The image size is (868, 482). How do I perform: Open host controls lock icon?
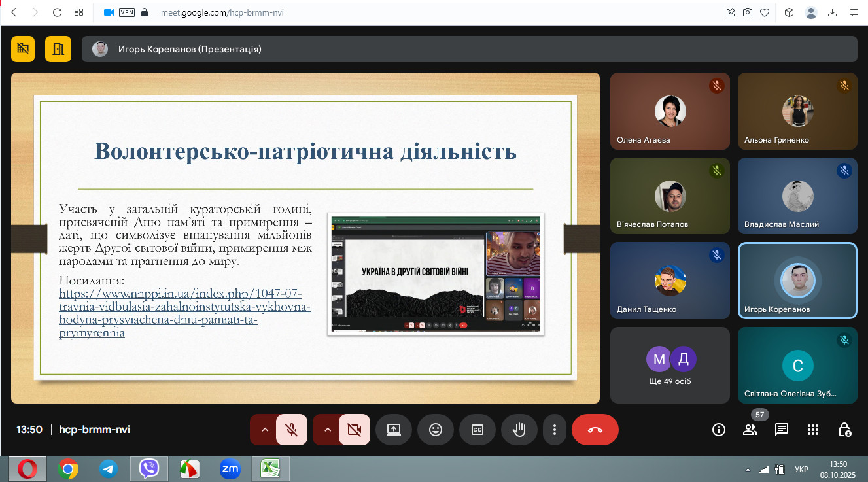844,430
